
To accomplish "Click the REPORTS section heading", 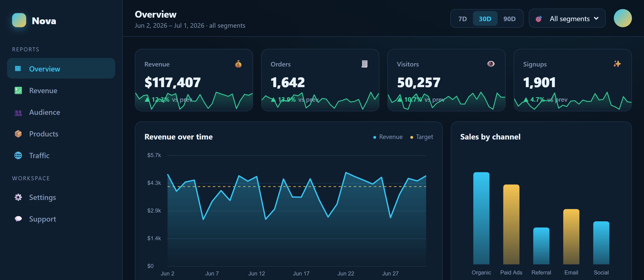I will coord(26,49).
